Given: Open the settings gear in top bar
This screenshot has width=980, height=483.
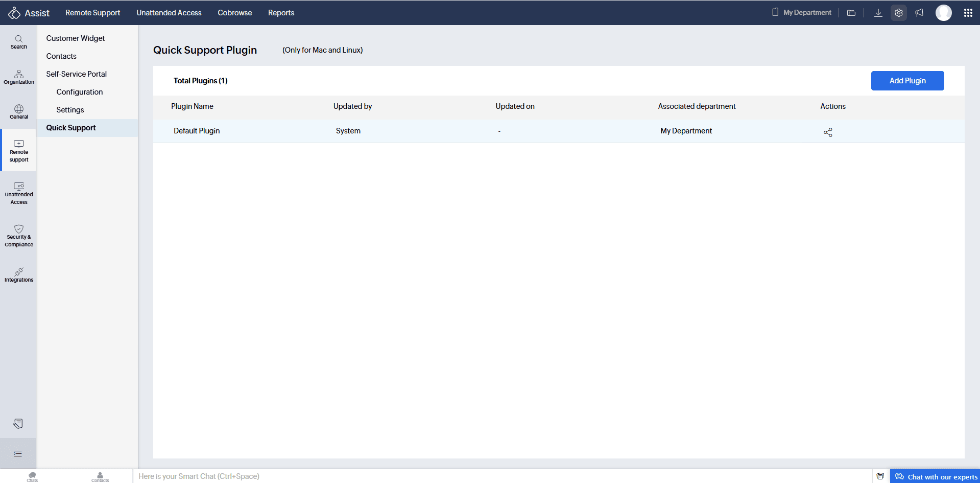Looking at the screenshot, I should (x=898, y=13).
